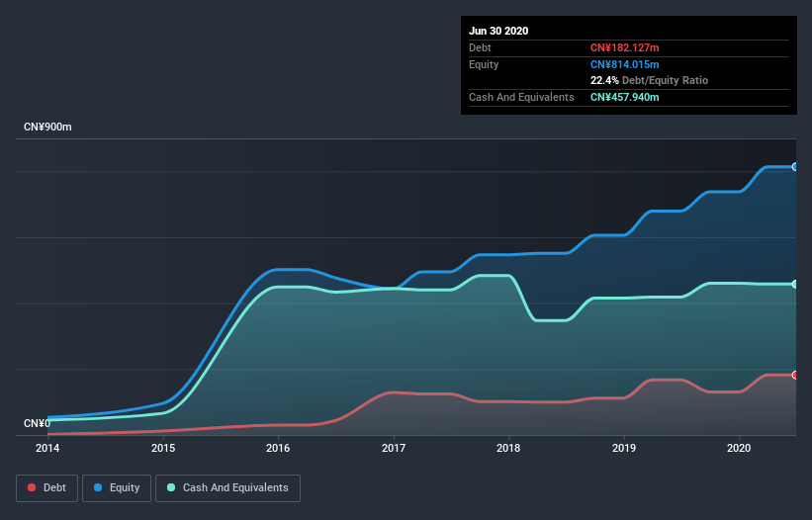Screen dimensions: 812x520
Task: Click the blue Equity end-point marker
Action: click(795, 167)
